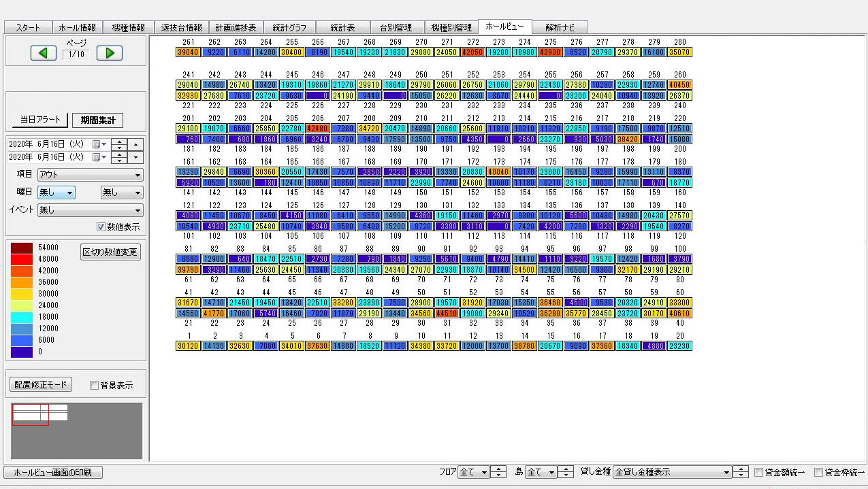Click the start date stepper arrows

pos(118,144)
